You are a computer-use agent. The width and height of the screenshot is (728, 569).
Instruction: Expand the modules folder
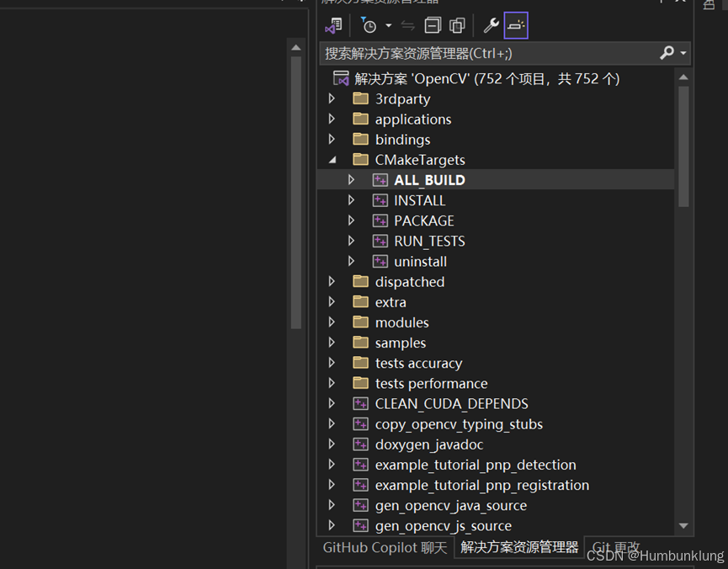pos(332,322)
